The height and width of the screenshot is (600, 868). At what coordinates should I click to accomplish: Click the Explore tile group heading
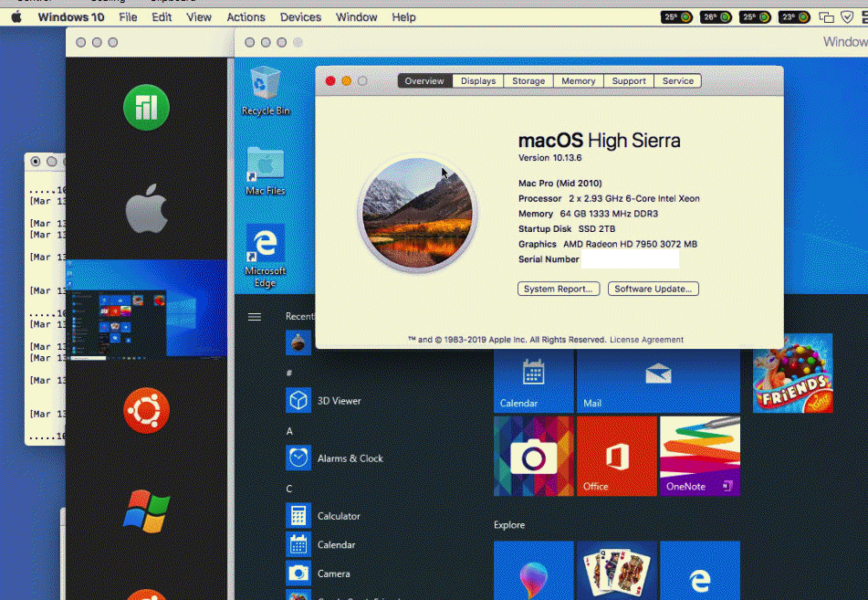click(x=509, y=524)
